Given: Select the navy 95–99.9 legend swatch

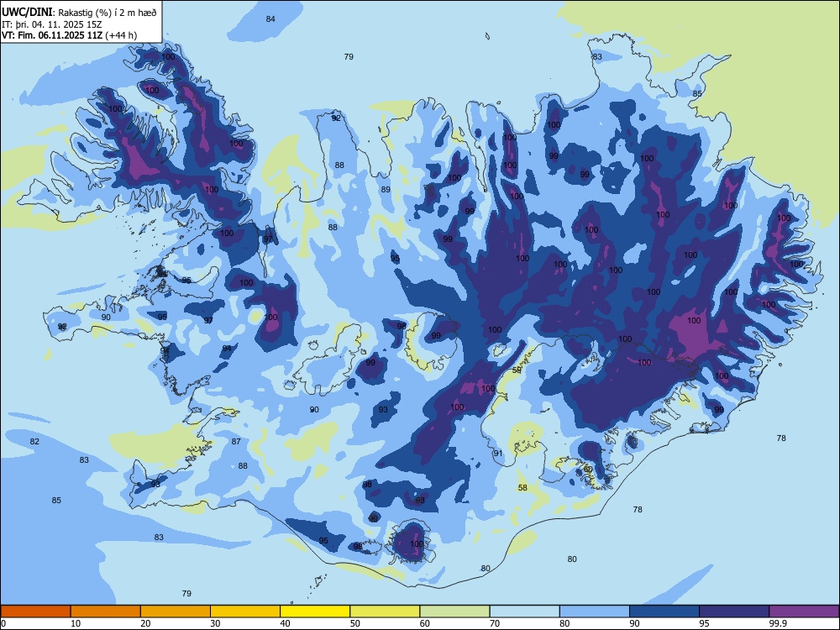Looking at the screenshot, I should pos(734,612).
